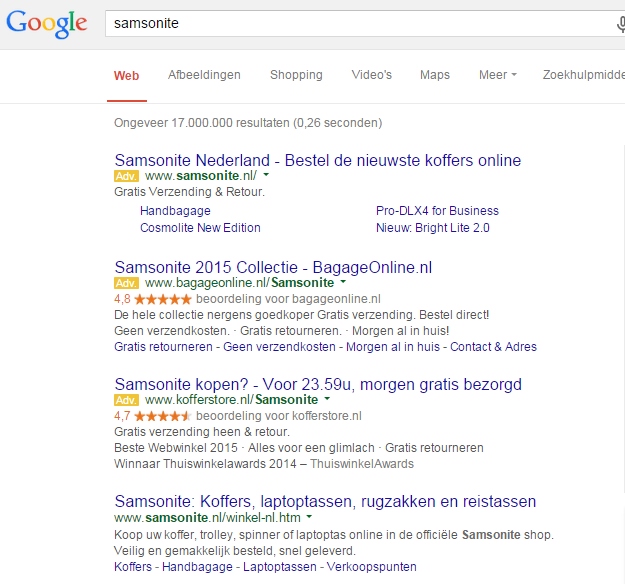Switch to the Afbeeldingen tab
625x584 pixels.
(x=204, y=75)
